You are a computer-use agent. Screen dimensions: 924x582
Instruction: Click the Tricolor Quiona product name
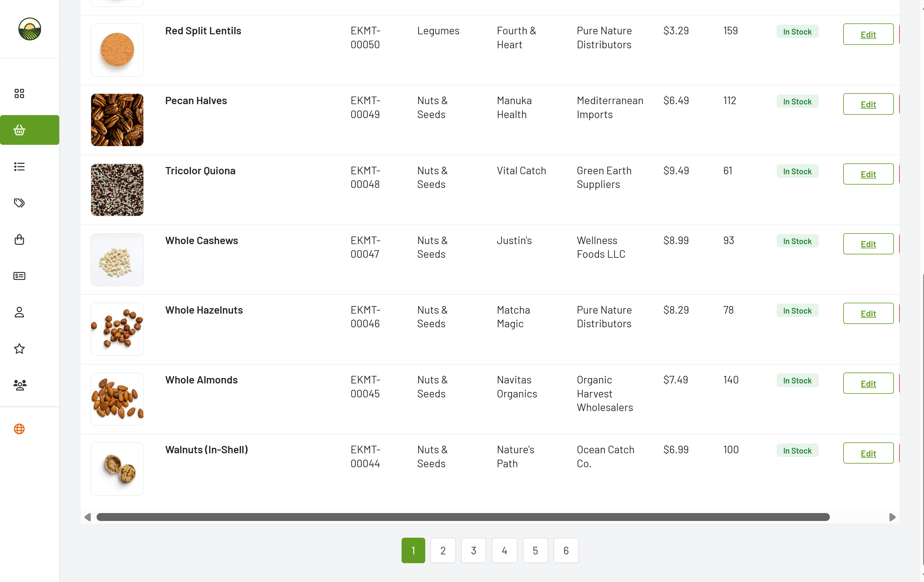point(200,171)
